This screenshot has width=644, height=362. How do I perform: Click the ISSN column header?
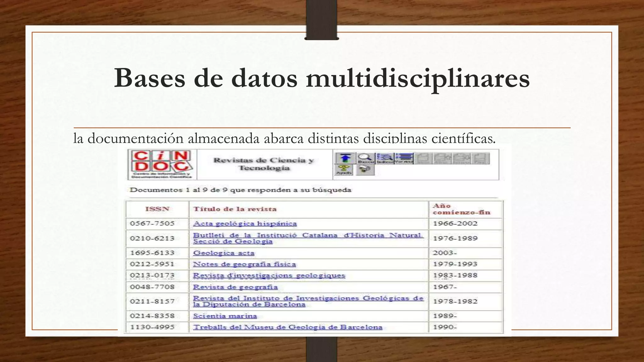tap(157, 209)
